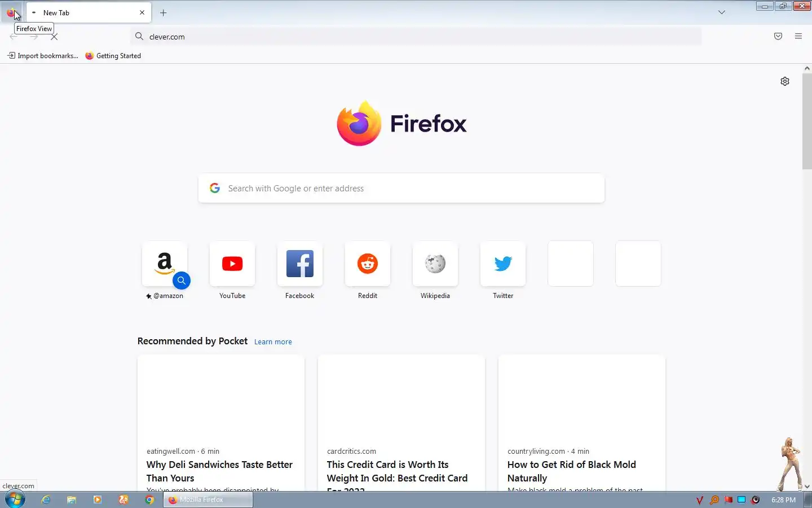Stop loading the page with the X button
Viewport: 812px width, 508px height.
[x=54, y=37]
